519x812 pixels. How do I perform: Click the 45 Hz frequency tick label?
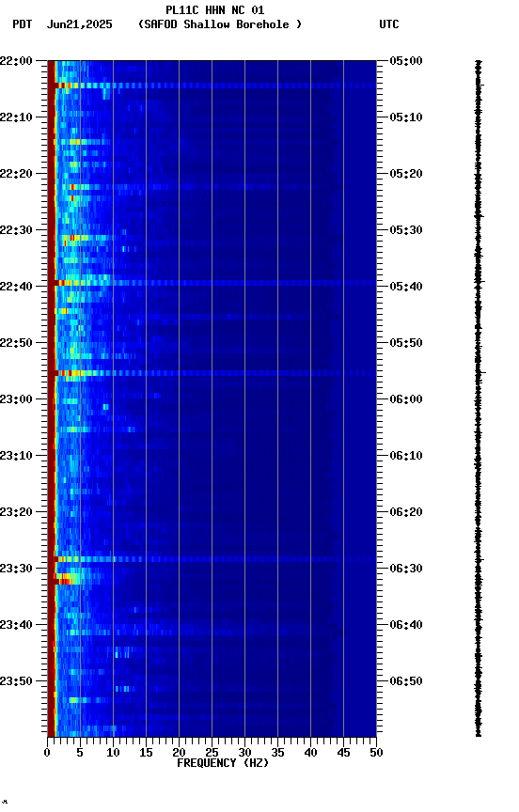(x=343, y=753)
